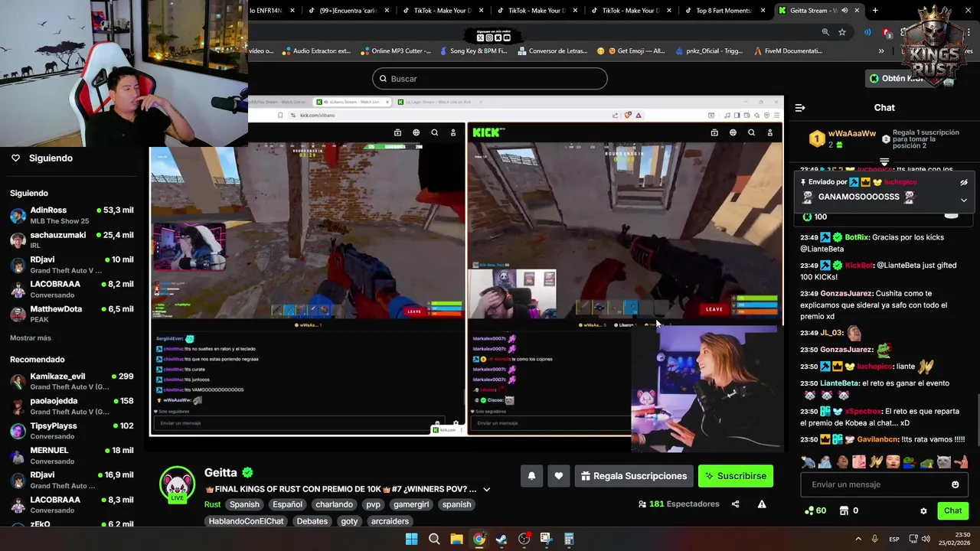Toggle stream notifications with bell button

click(531, 476)
